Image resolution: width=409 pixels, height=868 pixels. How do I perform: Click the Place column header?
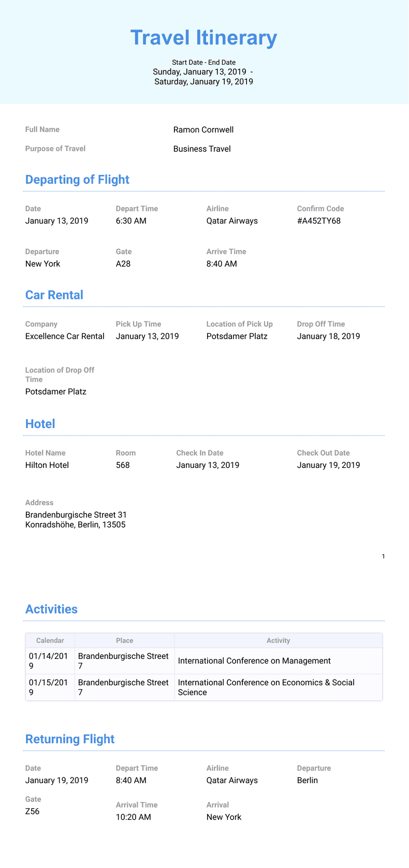(x=125, y=641)
